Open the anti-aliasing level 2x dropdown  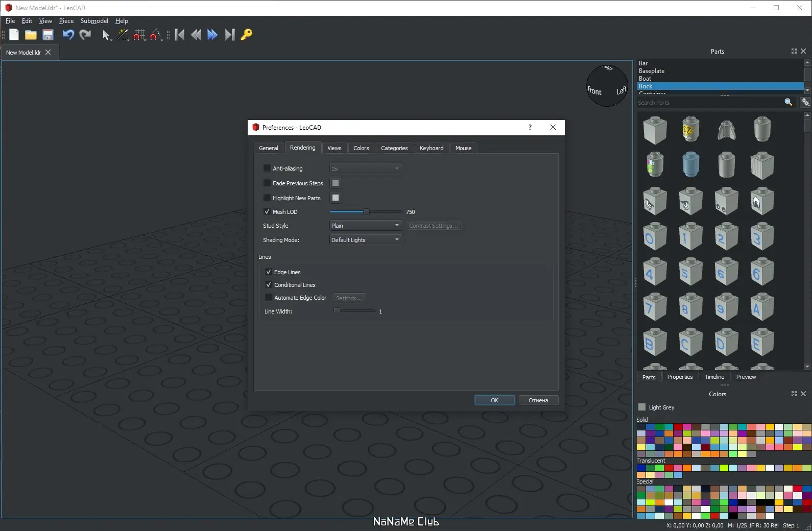366,169
